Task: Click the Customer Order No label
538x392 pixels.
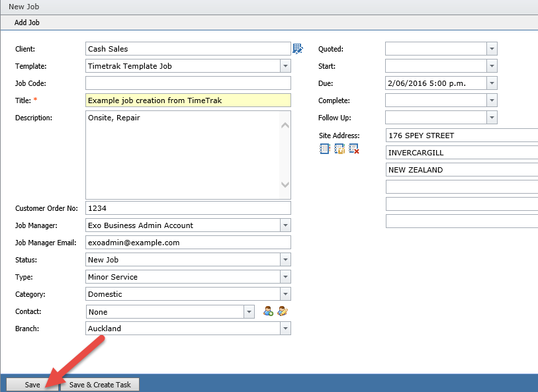Action: [46, 208]
